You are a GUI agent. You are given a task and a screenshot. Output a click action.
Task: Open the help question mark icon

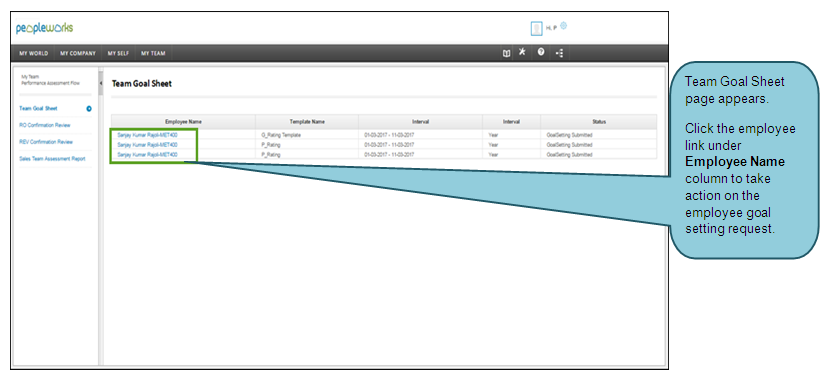(541, 52)
